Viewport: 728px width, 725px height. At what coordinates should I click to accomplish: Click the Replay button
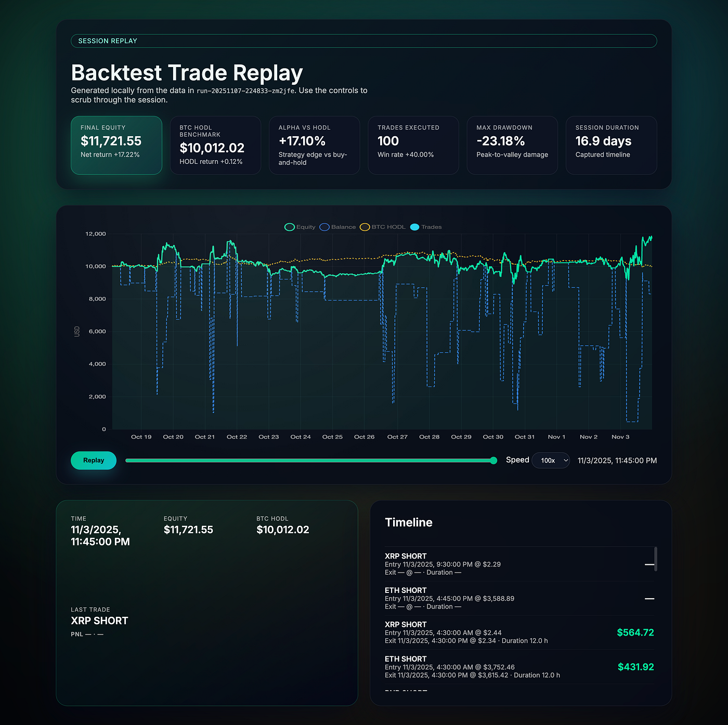click(94, 460)
